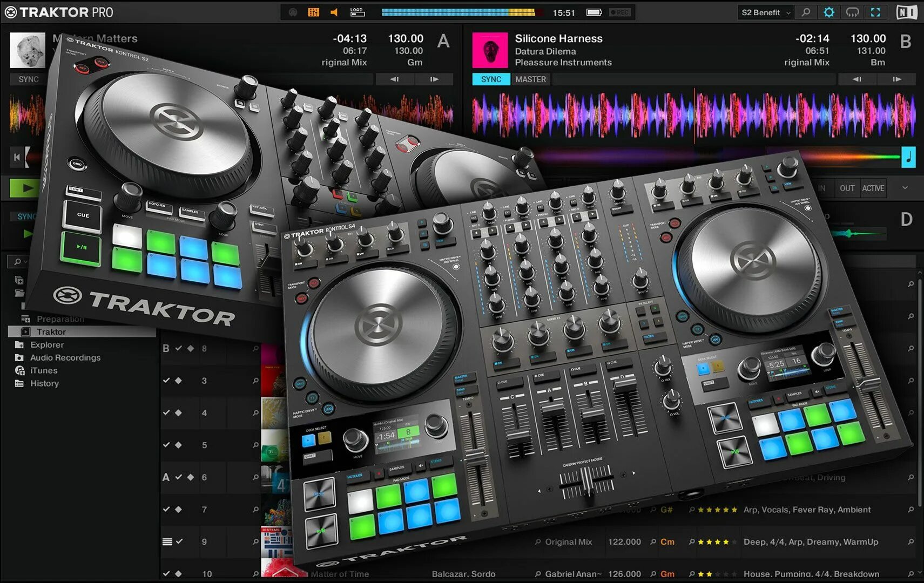Open History in the browser tree

pos(44,384)
